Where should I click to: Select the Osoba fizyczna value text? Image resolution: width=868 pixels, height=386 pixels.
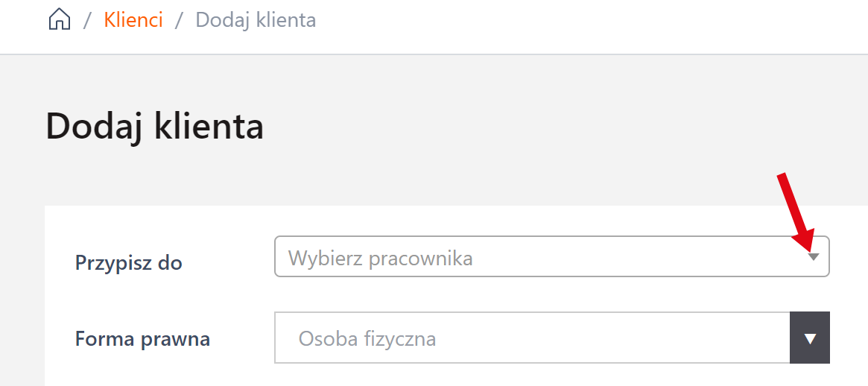coord(367,339)
